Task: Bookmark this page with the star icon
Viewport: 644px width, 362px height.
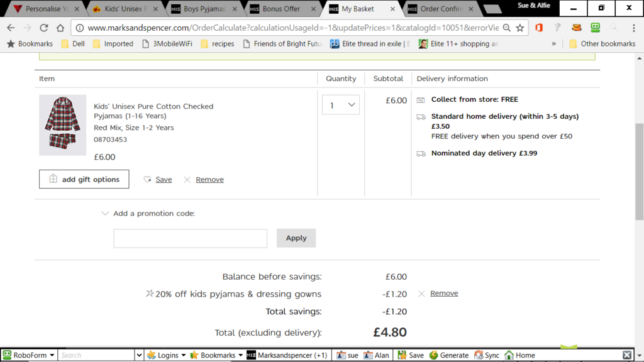Action: [520, 28]
